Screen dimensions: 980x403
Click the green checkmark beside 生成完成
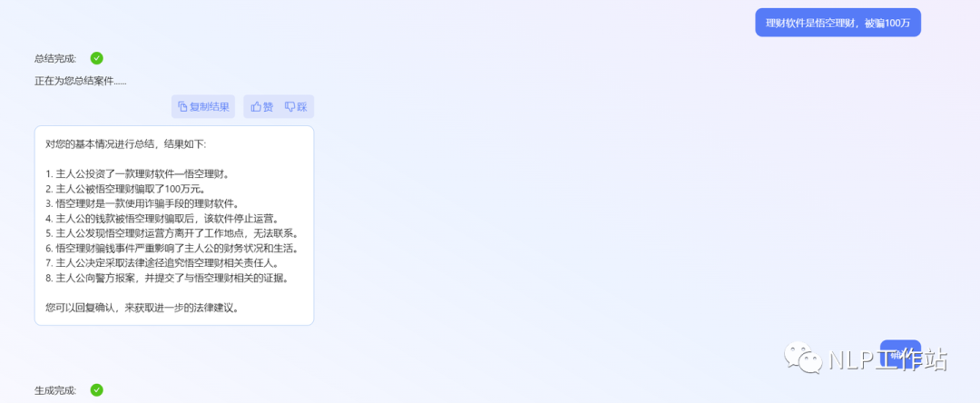point(96,390)
